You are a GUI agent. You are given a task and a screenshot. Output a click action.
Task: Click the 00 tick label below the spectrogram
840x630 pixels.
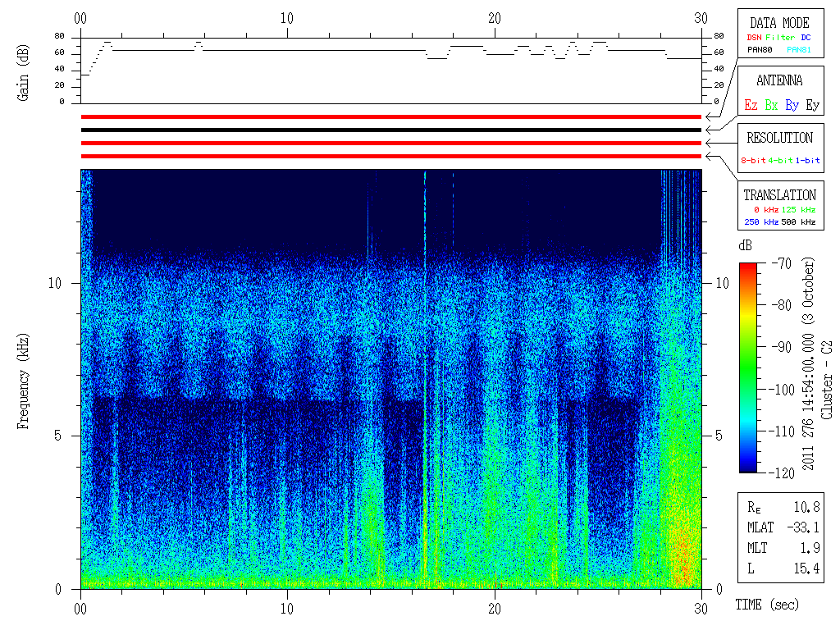tap(80, 609)
